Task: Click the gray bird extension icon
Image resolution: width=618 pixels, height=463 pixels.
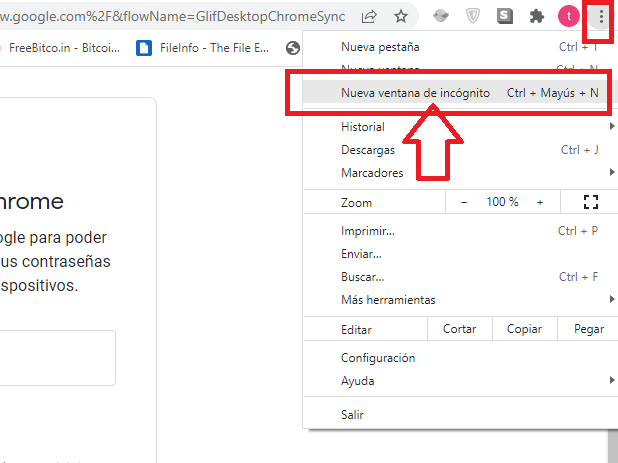Action: point(441,16)
